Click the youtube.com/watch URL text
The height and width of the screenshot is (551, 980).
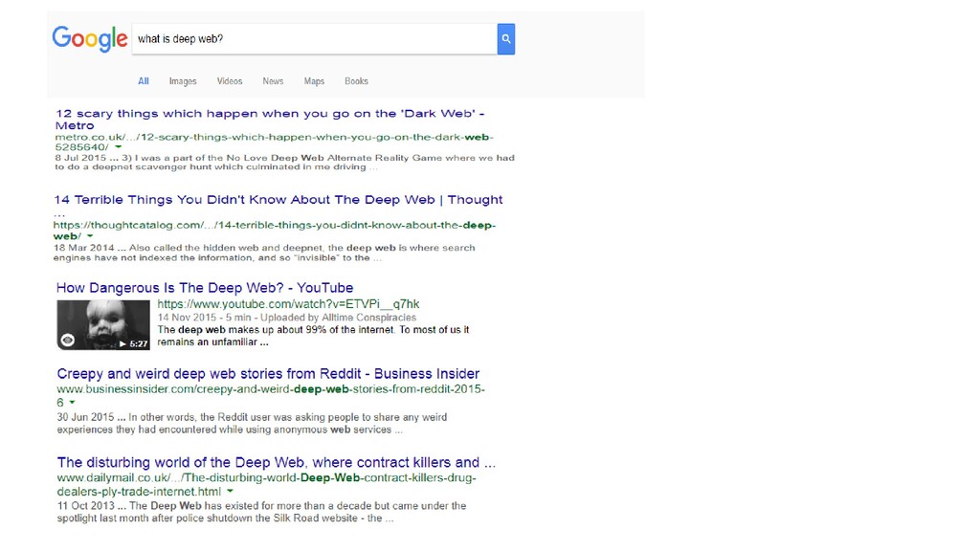tap(288, 304)
